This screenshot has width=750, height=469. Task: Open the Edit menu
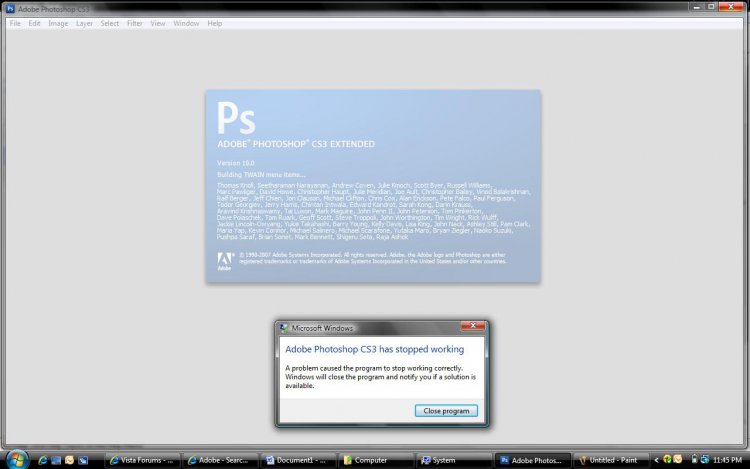(x=34, y=23)
